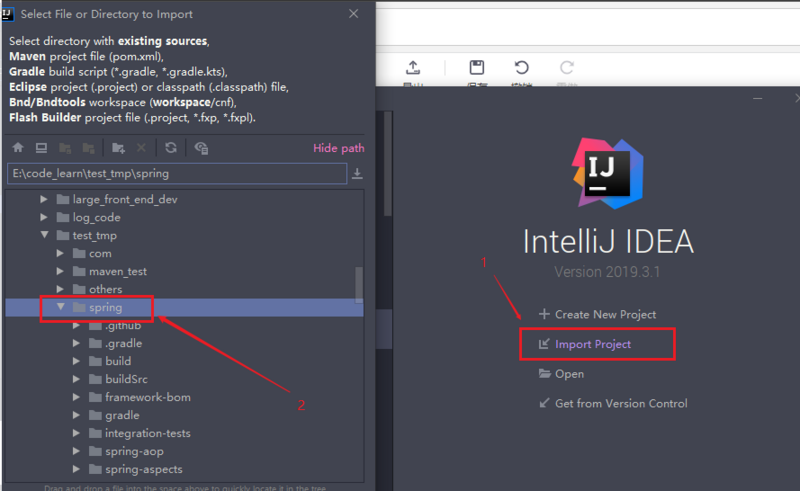This screenshot has width=800, height=491.
Task: Select the spring-aspects folder
Action: tap(143, 469)
